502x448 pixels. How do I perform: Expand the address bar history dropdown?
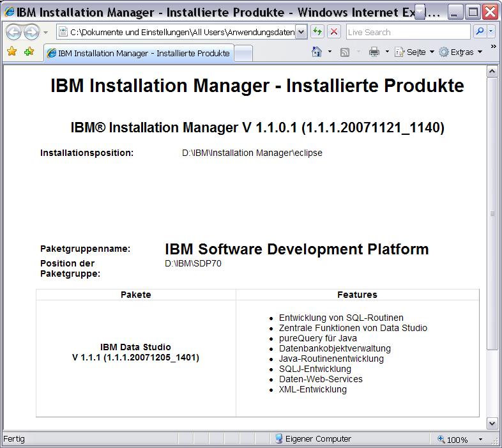tap(301, 32)
